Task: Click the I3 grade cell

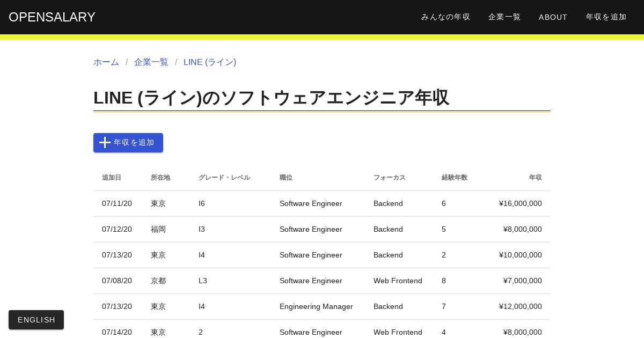Action: click(202, 230)
